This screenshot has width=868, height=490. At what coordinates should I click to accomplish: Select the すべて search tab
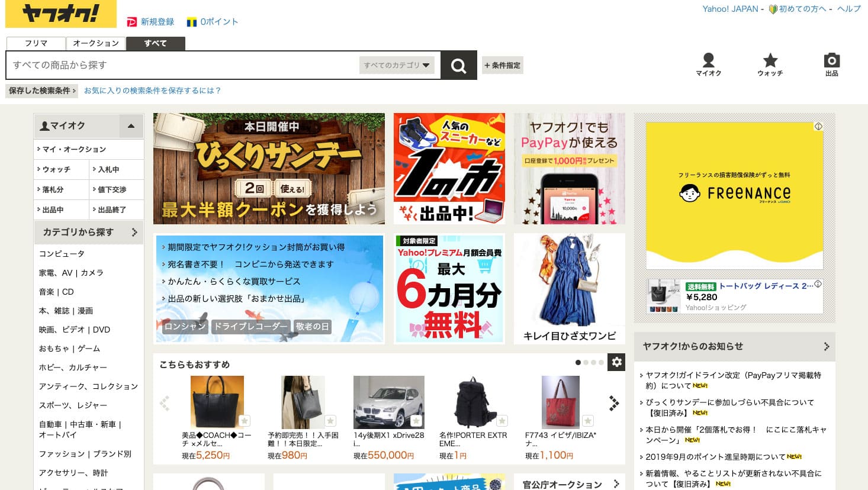[156, 43]
